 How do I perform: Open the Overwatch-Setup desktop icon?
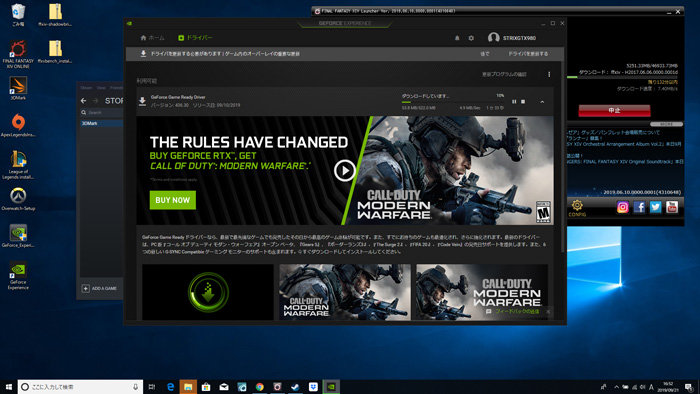point(18,199)
